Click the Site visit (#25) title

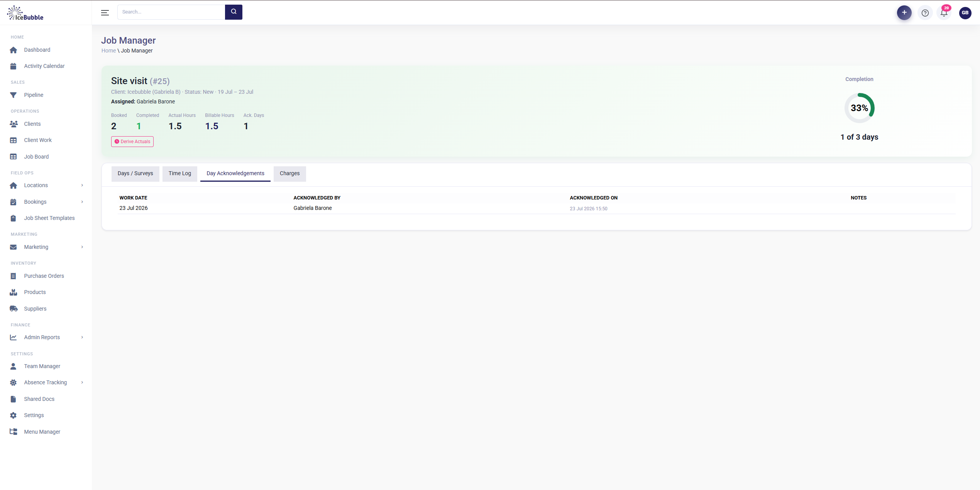pos(140,81)
